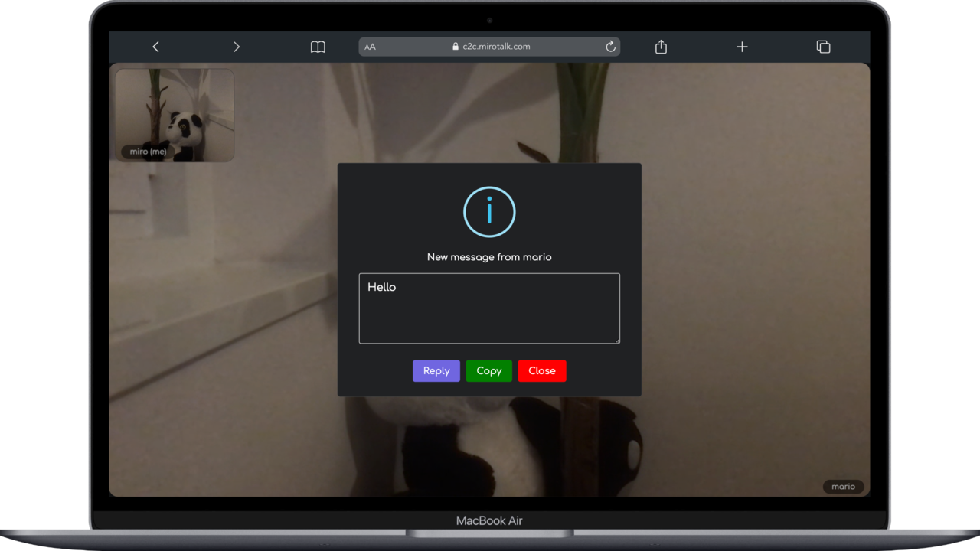980x551 pixels.
Task: Click the message text area containing Hello
Action: coord(489,308)
